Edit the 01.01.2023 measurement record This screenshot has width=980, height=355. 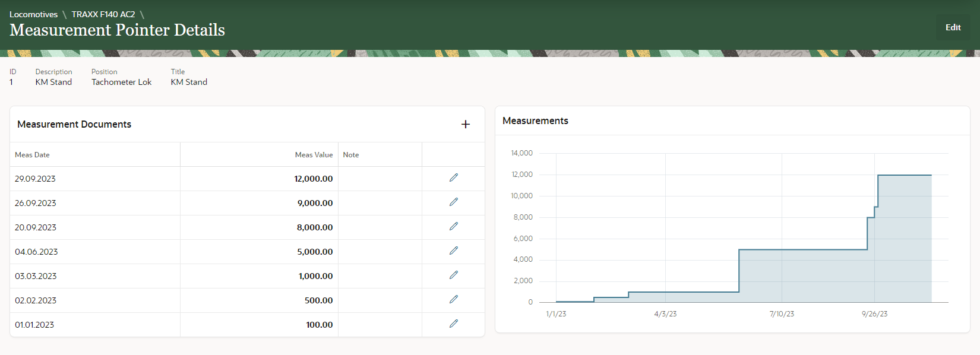454,324
